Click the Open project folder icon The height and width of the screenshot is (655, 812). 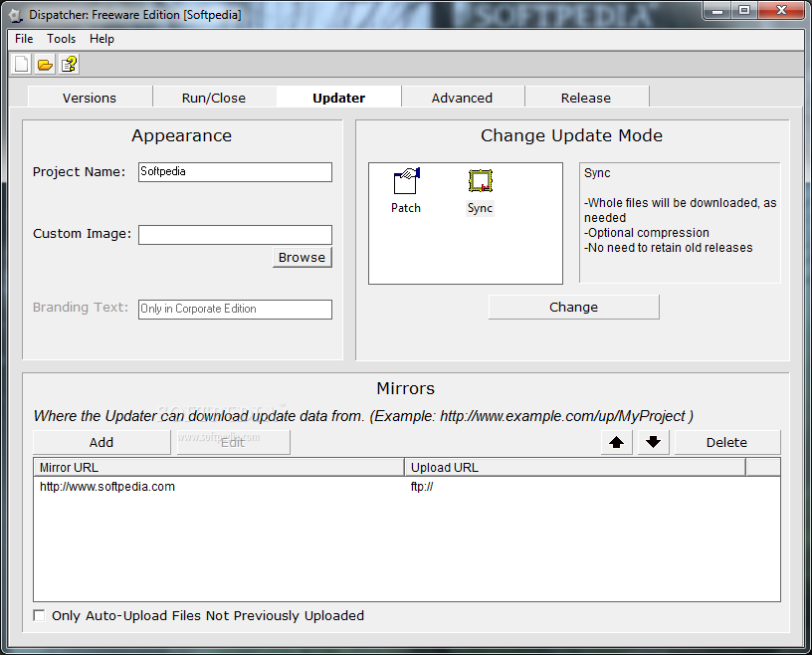pos(45,65)
